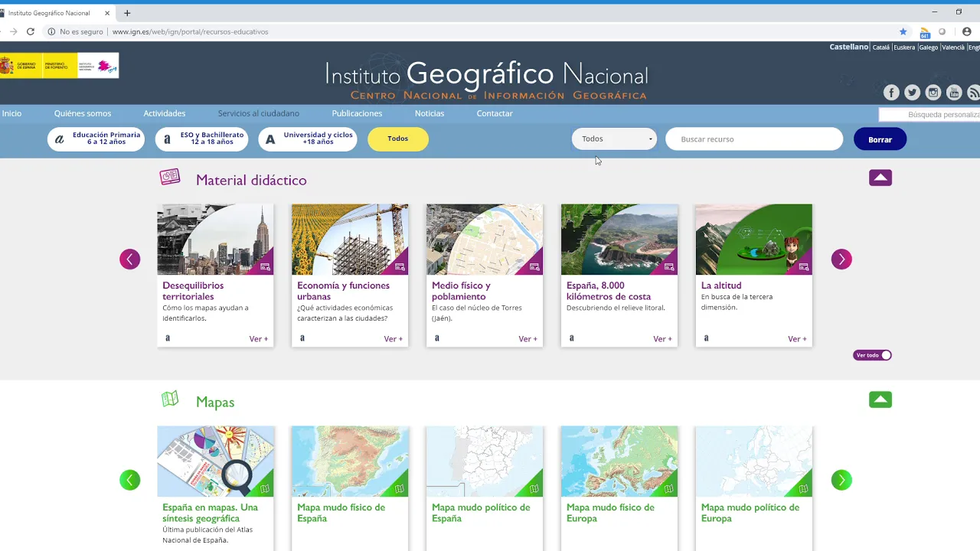Open the YouTube social icon
Screen dimensions: 980x551
click(954, 93)
